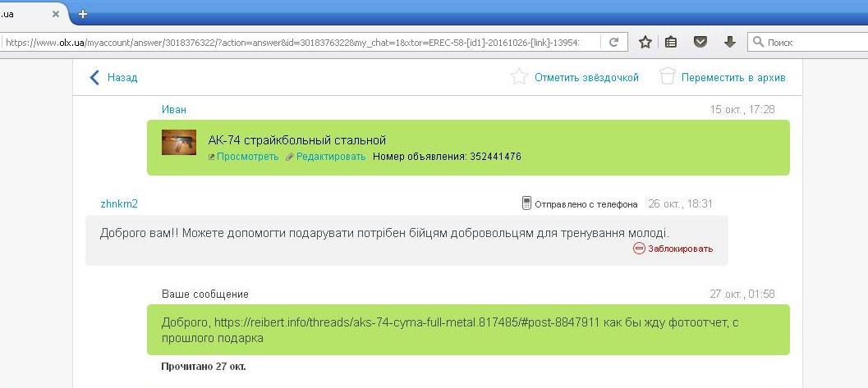
Task: Edit the ad via Редактировать
Action: pos(331,157)
